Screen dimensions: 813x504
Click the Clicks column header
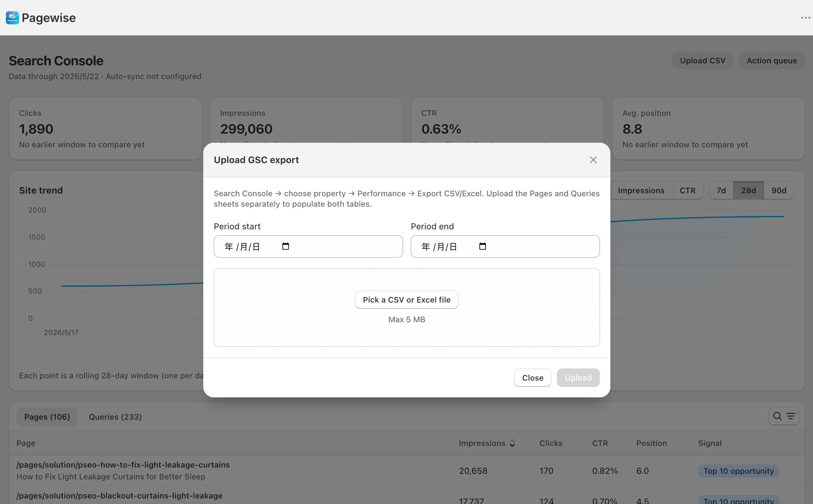[x=551, y=443]
